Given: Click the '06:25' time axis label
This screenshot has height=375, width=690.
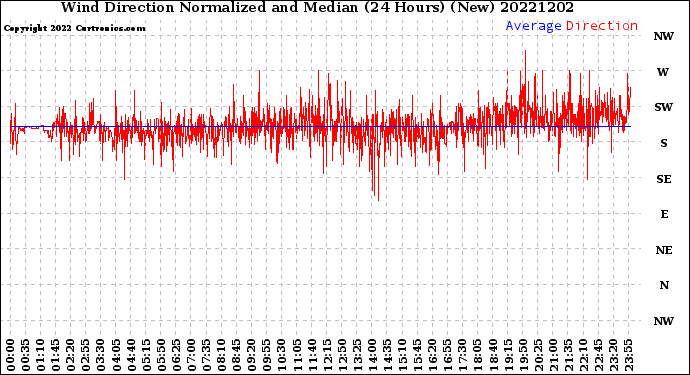Looking at the screenshot, I should (x=176, y=355).
